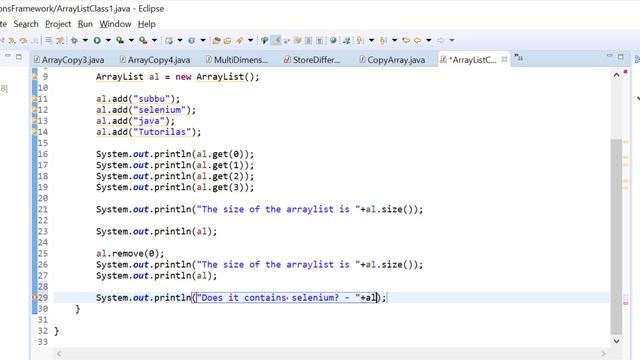
Task: Click the red error indicator atop overview ruler
Action: coord(626,72)
